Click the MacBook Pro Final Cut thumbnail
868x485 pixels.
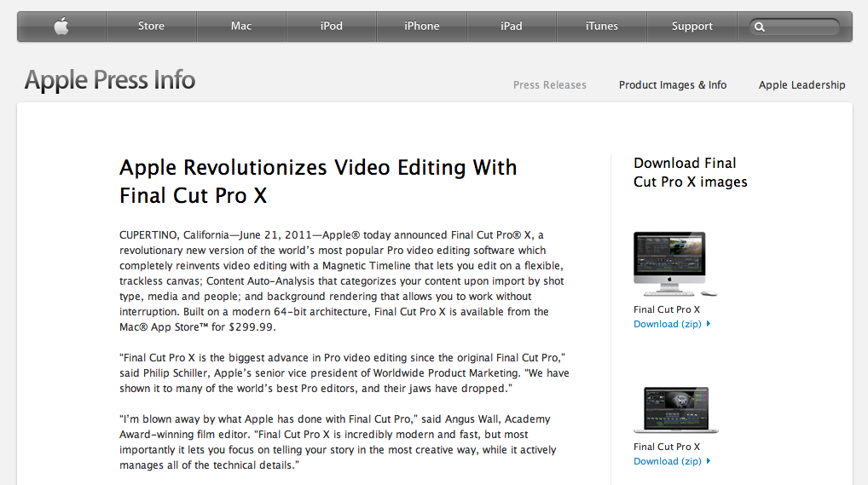[675, 409]
